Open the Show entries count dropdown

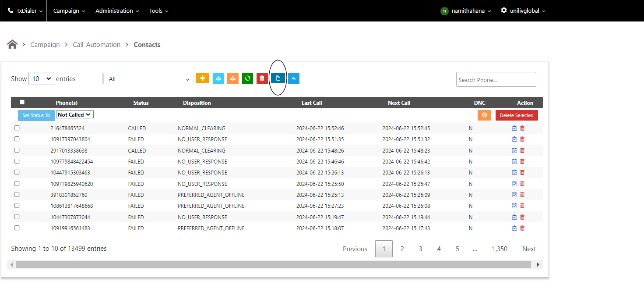pyautogui.click(x=41, y=79)
